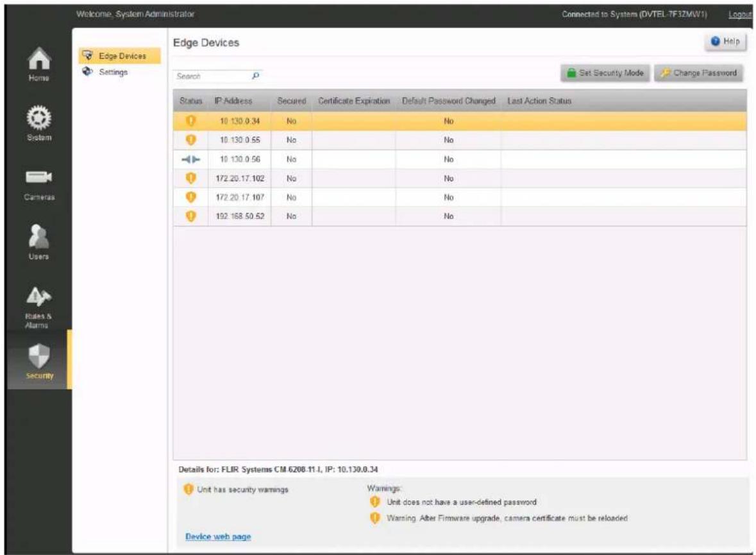
Task: Select the row for 192.168.50.52
Action: [460, 217]
